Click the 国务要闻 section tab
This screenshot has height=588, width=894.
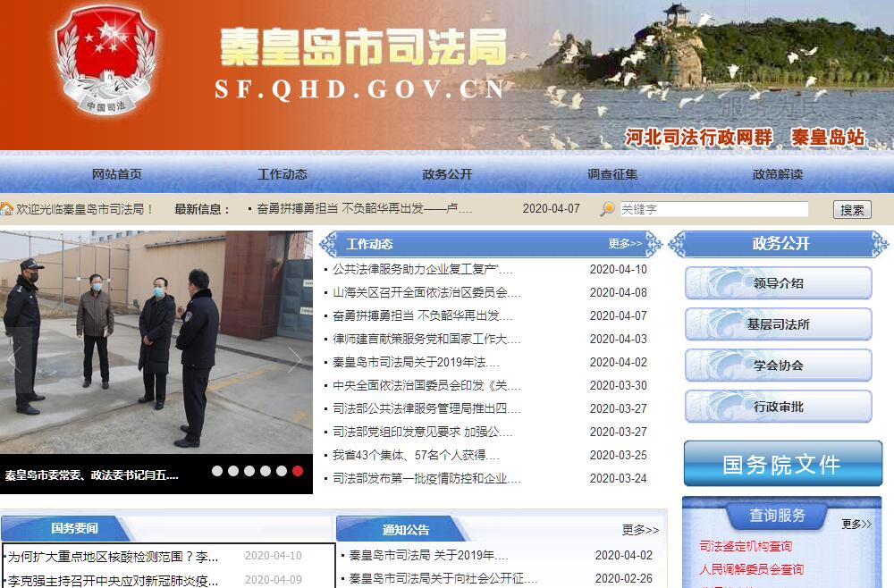(75, 528)
